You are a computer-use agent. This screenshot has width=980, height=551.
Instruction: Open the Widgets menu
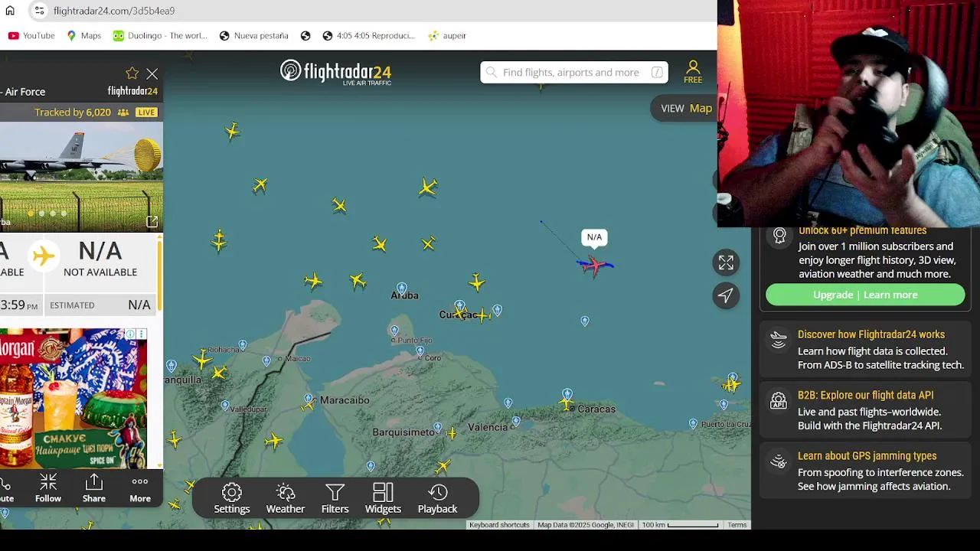(383, 498)
